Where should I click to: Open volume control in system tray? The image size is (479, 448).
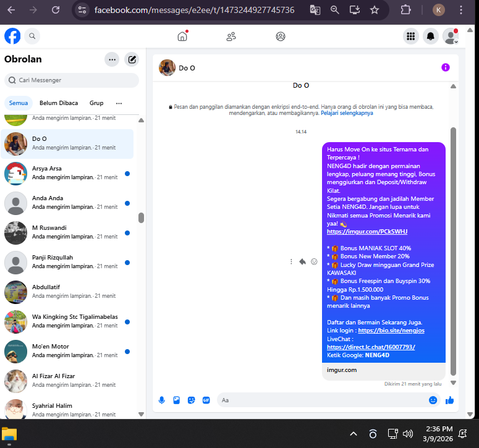(408, 434)
